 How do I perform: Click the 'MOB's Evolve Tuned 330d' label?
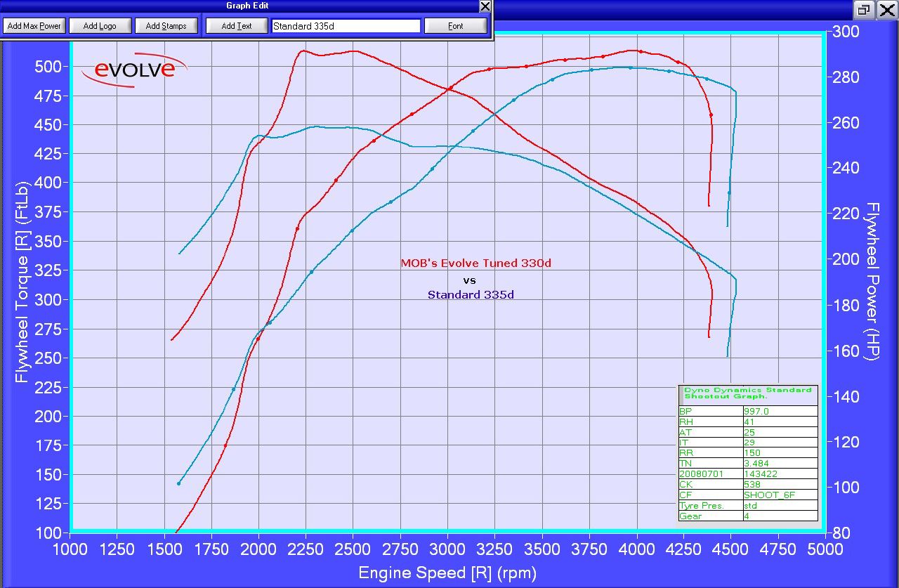tap(476, 263)
